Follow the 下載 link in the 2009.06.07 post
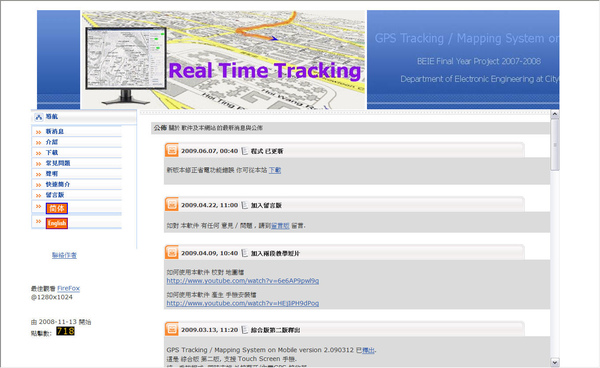This screenshot has width=600, height=368. 275,170
